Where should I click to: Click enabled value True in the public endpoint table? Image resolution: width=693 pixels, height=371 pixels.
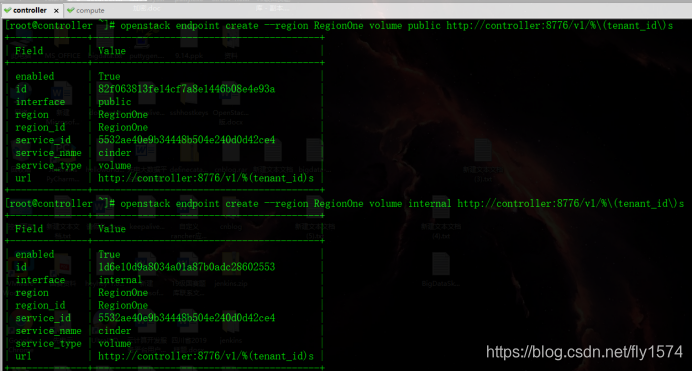pos(109,76)
